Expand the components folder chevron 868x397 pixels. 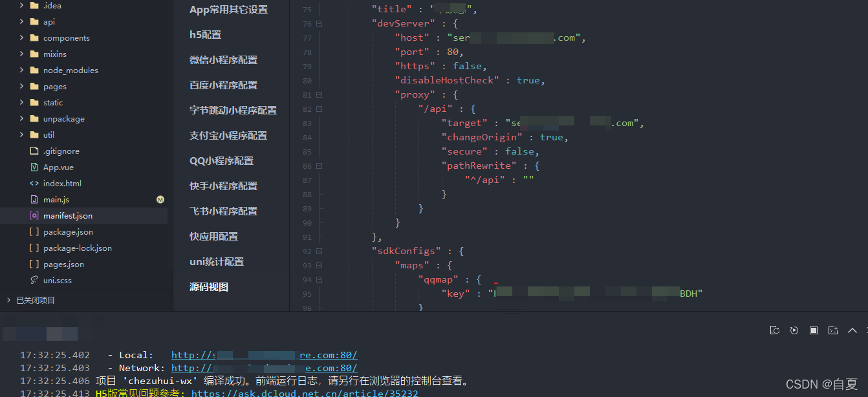[21, 38]
